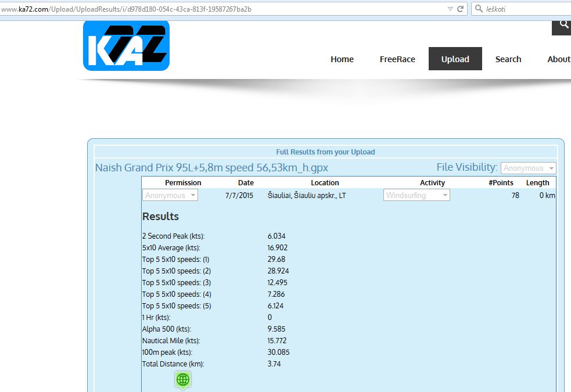Click the points value 78
This screenshot has height=392, width=571.
coord(515,196)
